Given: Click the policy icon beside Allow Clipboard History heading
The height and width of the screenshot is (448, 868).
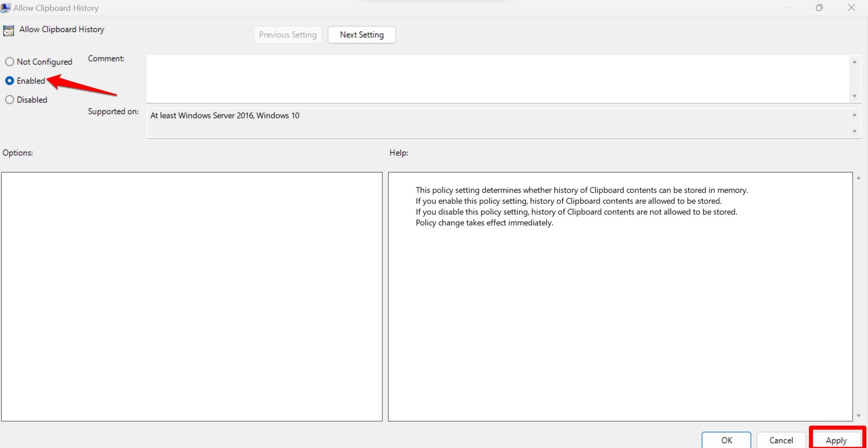Looking at the screenshot, I should coord(9,30).
